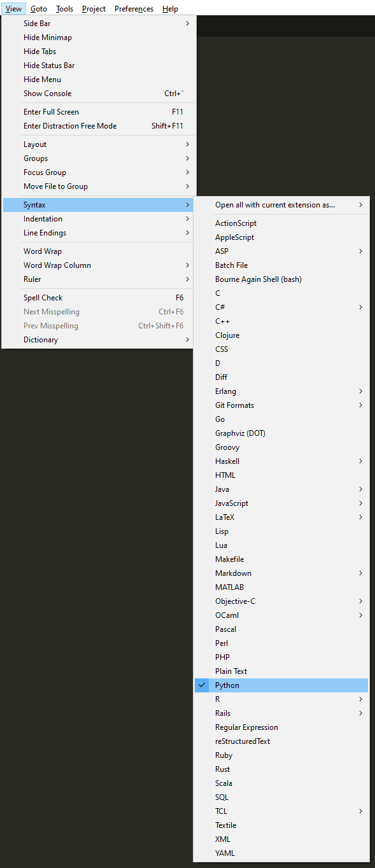Choose Hide Minimap

point(99,38)
